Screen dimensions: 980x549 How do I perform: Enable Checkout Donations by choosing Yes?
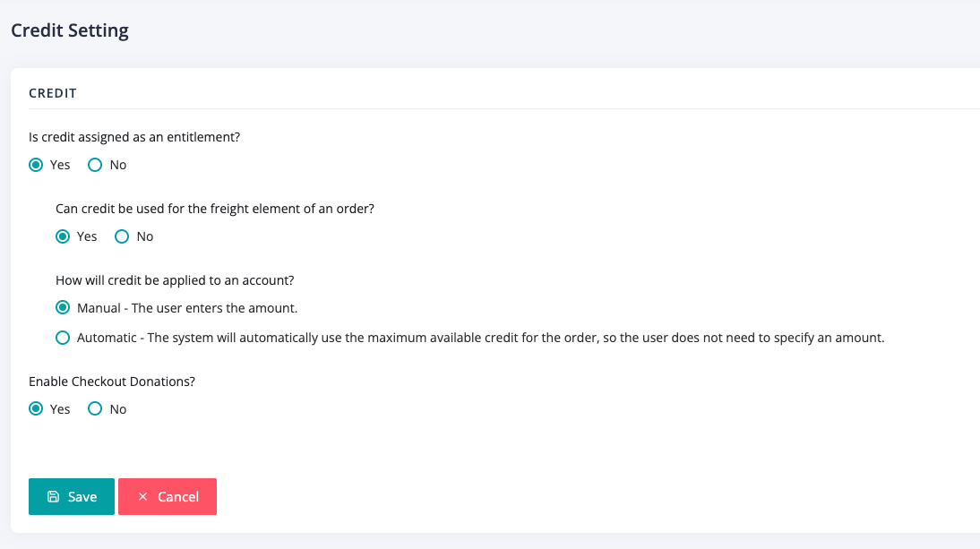coord(36,409)
